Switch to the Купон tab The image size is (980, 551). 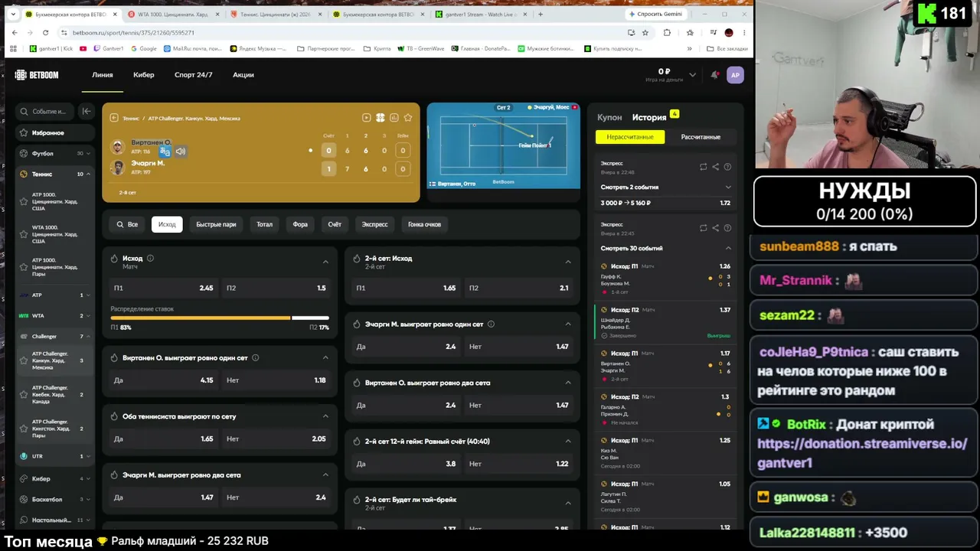(609, 117)
